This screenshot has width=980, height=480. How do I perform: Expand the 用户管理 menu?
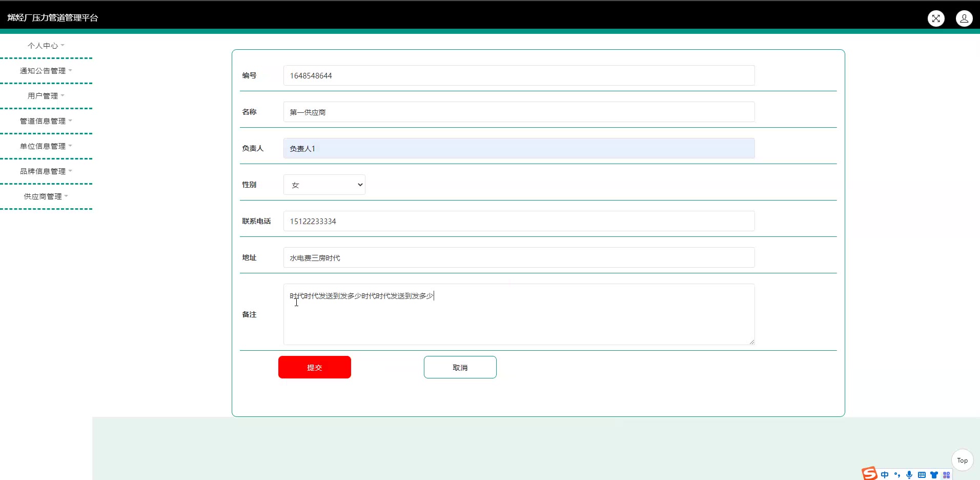(46, 96)
